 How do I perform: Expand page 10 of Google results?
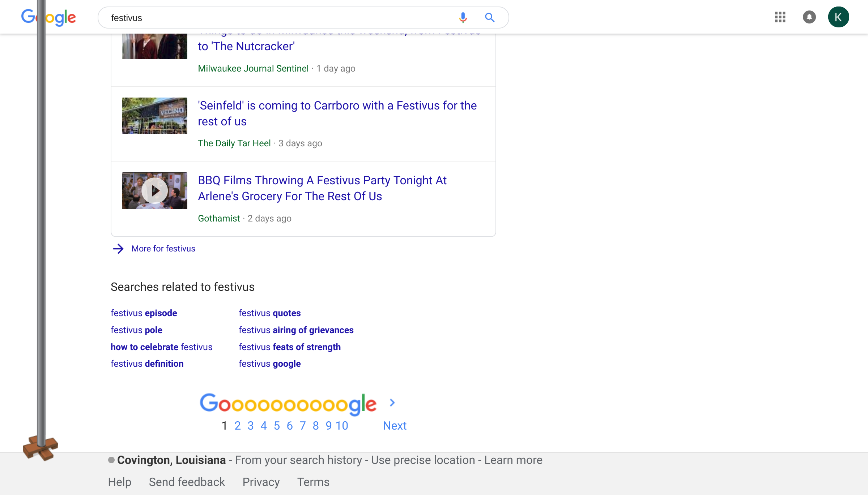(x=342, y=425)
